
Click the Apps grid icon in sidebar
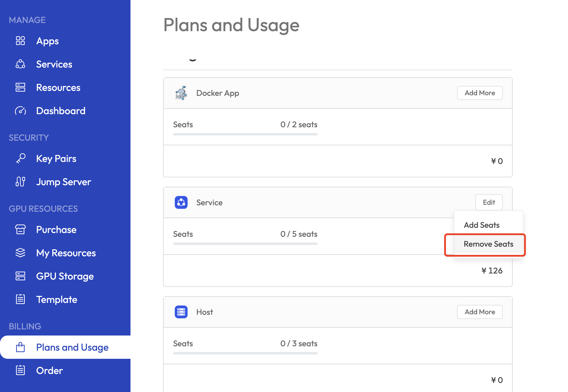(20, 41)
